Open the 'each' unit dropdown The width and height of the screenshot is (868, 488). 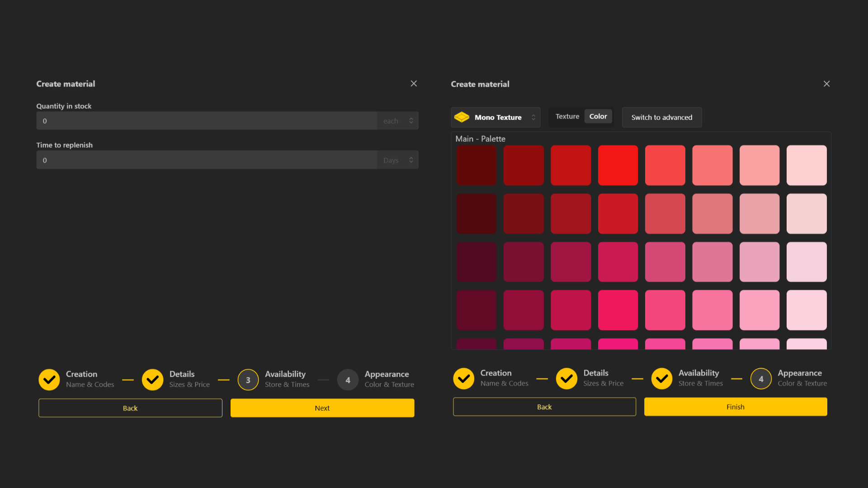pos(398,121)
